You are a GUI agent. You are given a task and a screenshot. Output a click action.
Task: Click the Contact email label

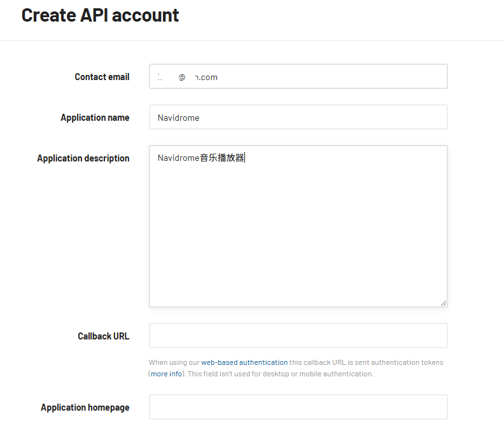click(102, 77)
